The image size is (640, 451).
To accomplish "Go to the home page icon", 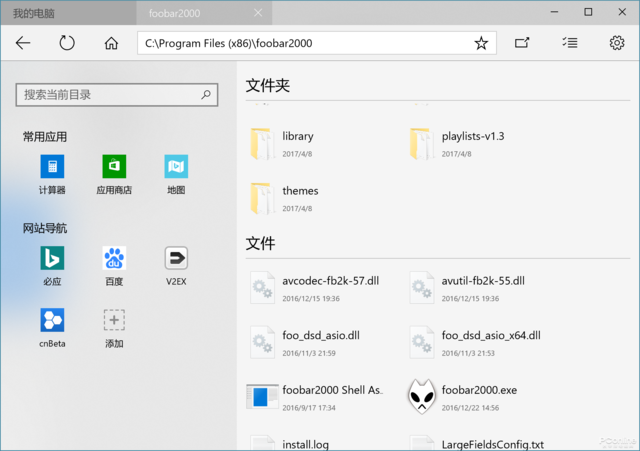I will 111,43.
